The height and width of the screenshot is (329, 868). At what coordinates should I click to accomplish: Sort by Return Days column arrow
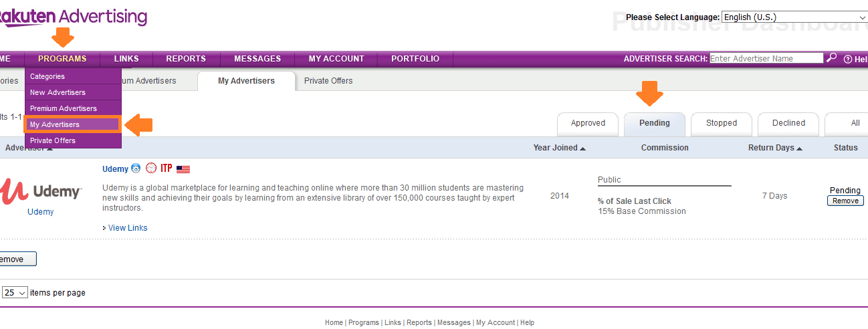click(x=799, y=148)
